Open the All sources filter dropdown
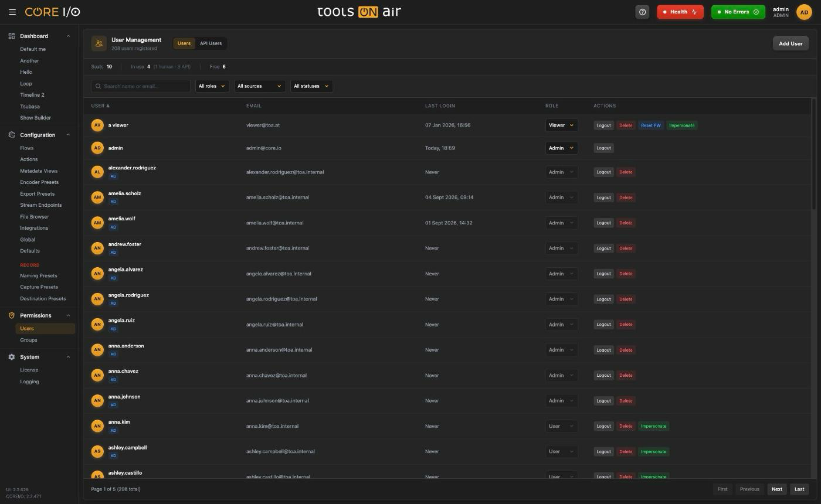This screenshot has height=504, width=821. pos(260,86)
